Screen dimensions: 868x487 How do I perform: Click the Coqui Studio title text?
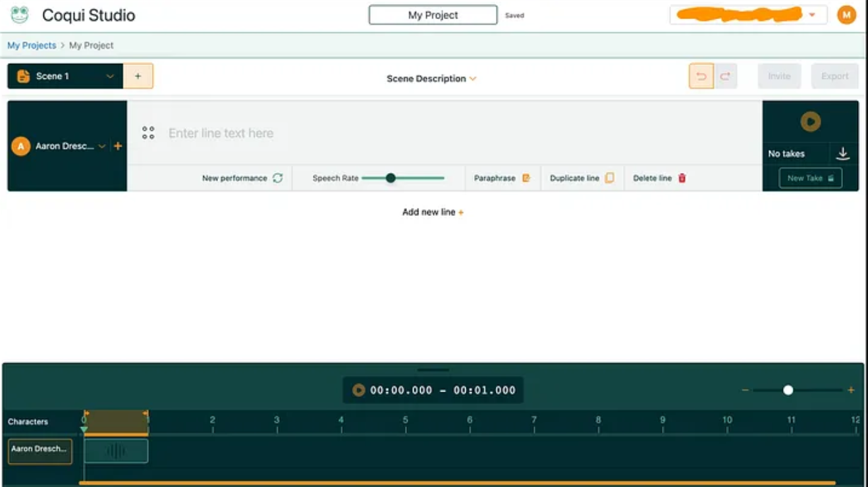[89, 15]
